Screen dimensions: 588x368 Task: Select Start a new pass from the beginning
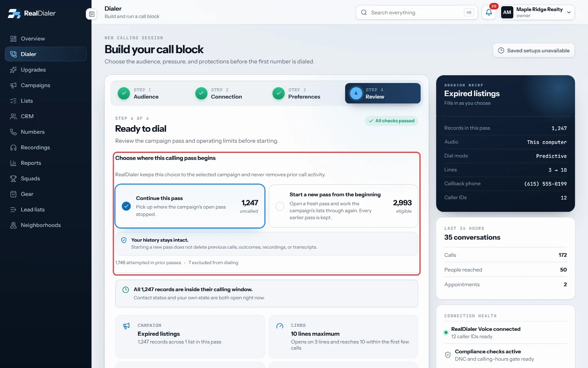tap(343, 206)
